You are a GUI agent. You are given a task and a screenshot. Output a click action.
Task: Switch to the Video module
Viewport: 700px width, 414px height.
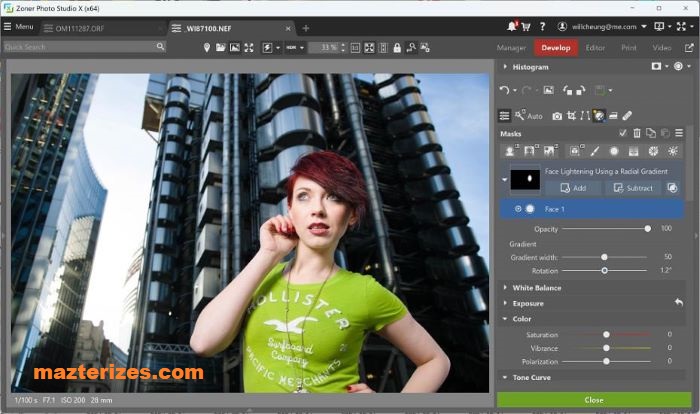click(662, 48)
